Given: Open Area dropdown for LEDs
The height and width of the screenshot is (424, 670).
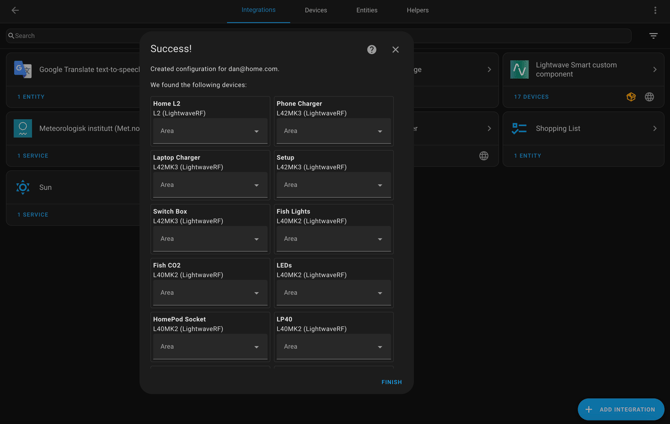Looking at the screenshot, I should click(334, 292).
